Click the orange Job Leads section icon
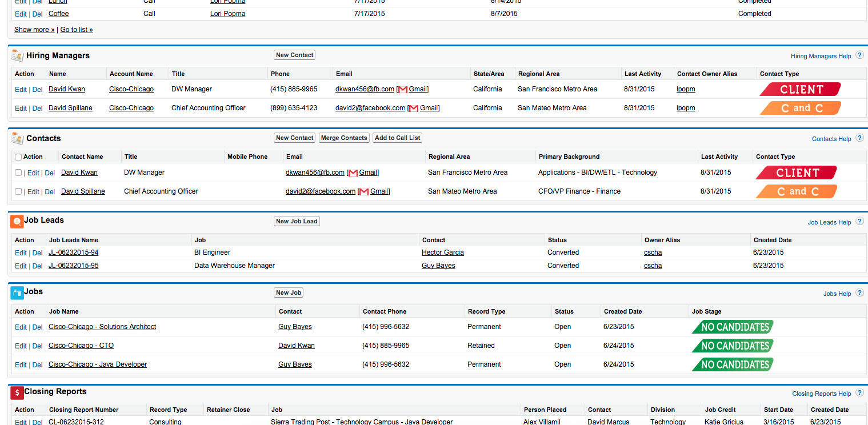This screenshot has width=868, height=425. pyautogui.click(x=17, y=220)
